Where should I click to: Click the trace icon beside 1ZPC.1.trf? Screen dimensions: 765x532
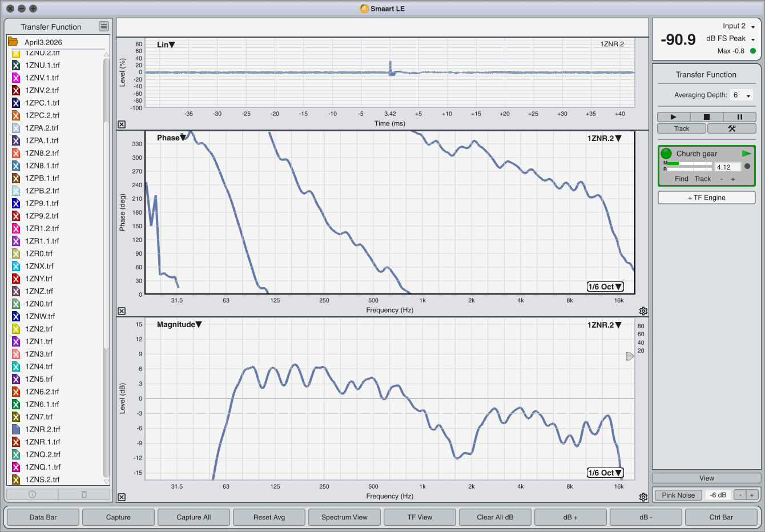pos(16,103)
